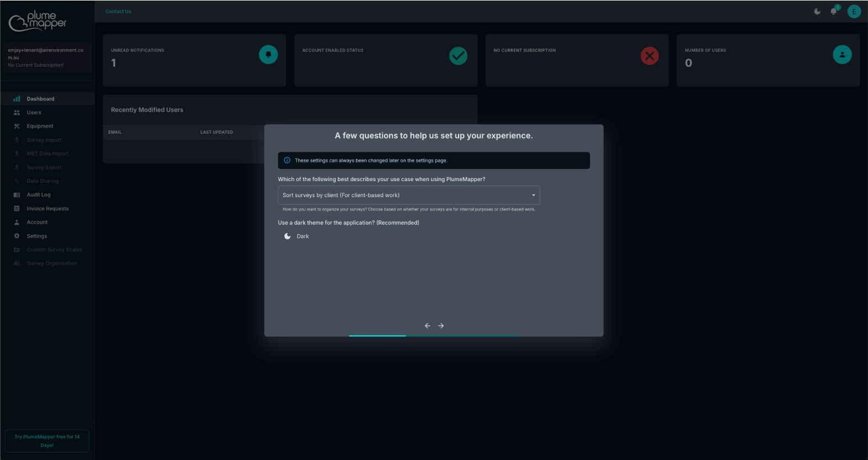Click the PlumeMapper logo
This screenshot has height=460, width=868.
pyautogui.click(x=38, y=21)
